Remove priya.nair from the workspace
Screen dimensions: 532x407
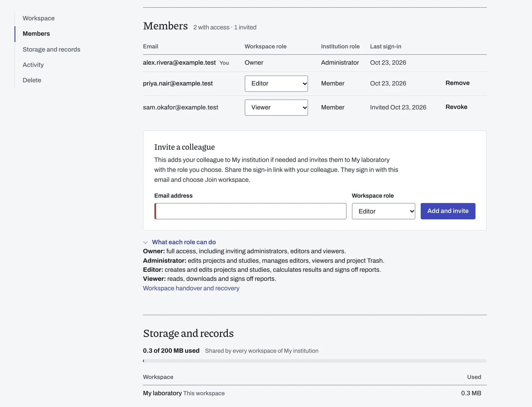coord(457,83)
